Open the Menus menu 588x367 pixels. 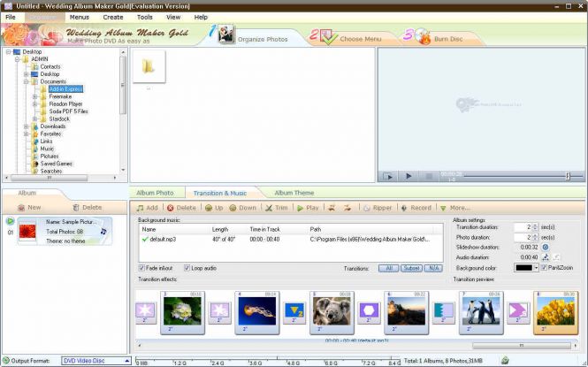click(x=79, y=17)
